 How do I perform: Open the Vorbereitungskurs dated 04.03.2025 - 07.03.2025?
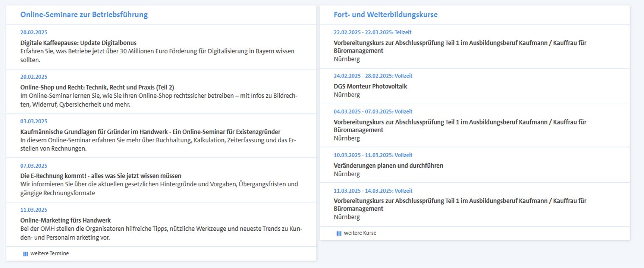(x=460, y=126)
